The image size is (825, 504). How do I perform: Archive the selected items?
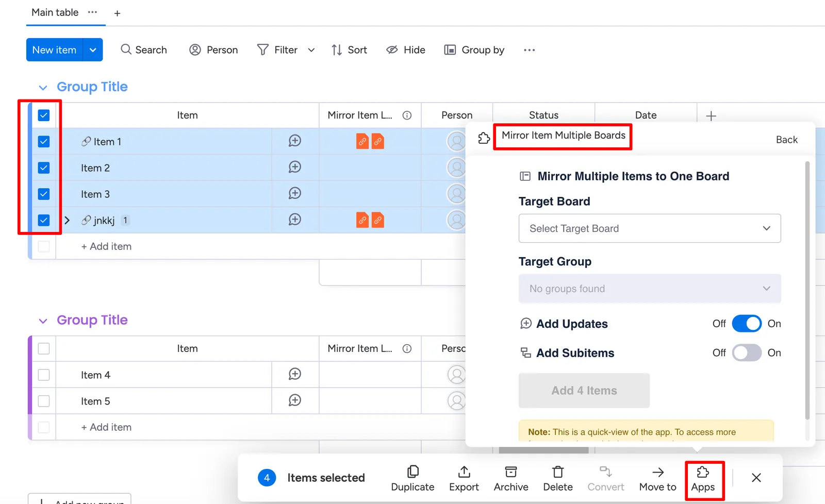pyautogui.click(x=511, y=479)
